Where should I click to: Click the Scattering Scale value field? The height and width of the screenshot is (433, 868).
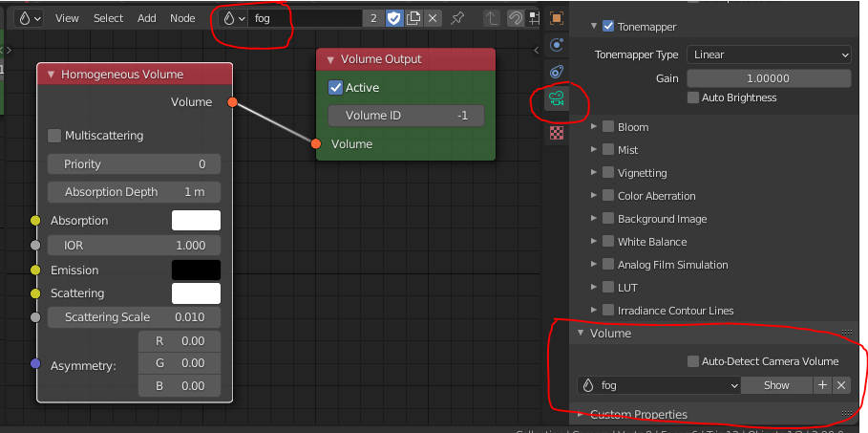[x=134, y=317]
